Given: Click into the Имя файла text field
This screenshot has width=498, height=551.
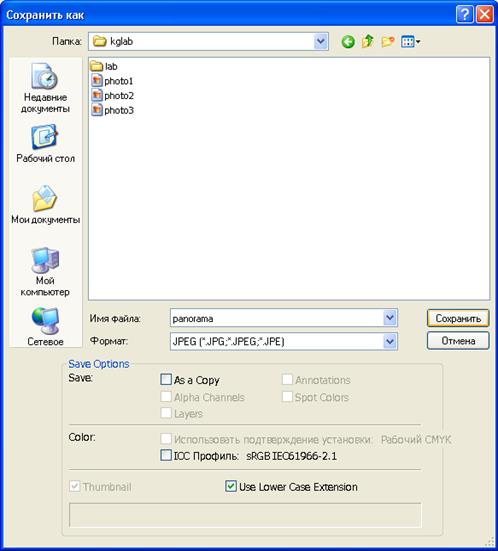Looking at the screenshot, I should point(277,318).
